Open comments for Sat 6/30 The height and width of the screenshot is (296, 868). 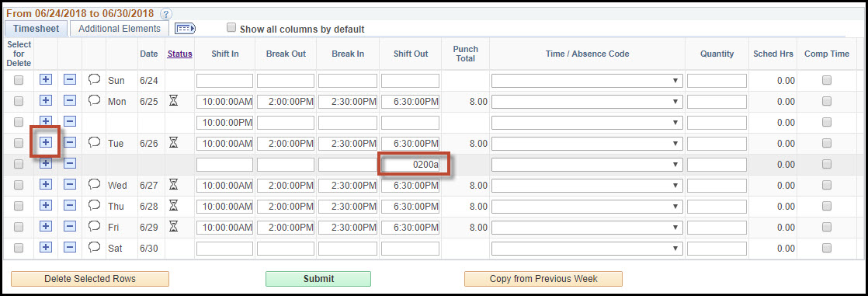pyautogui.click(x=94, y=247)
